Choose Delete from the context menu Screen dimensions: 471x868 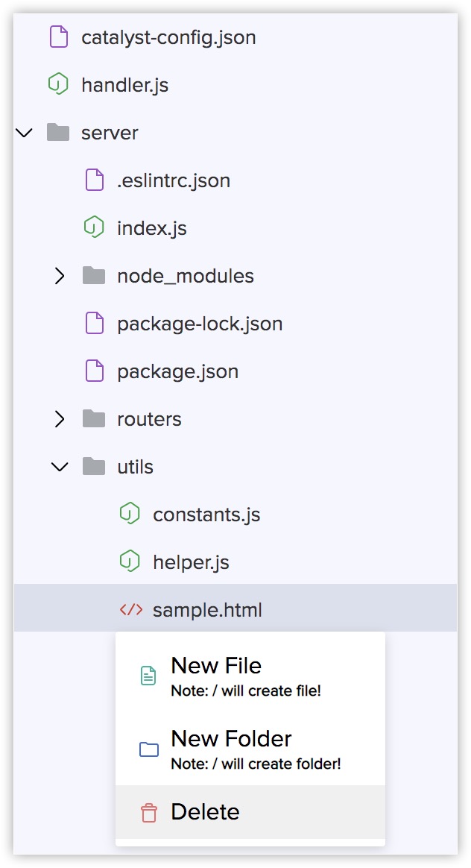(204, 811)
